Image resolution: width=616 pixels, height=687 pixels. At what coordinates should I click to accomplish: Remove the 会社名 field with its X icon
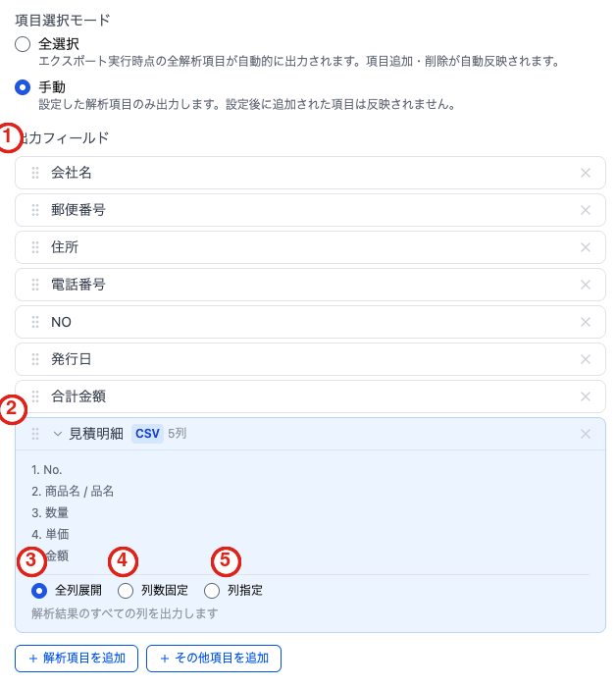coord(585,173)
